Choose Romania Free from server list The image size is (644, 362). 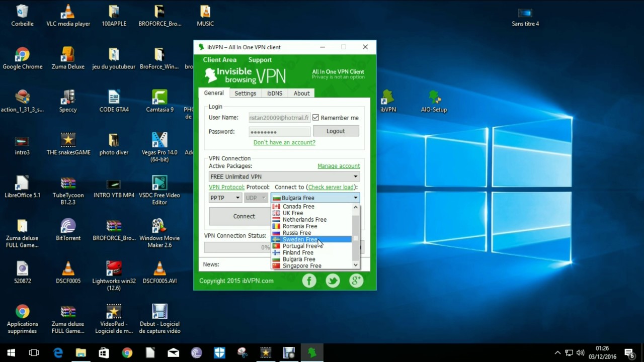(311, 226)
